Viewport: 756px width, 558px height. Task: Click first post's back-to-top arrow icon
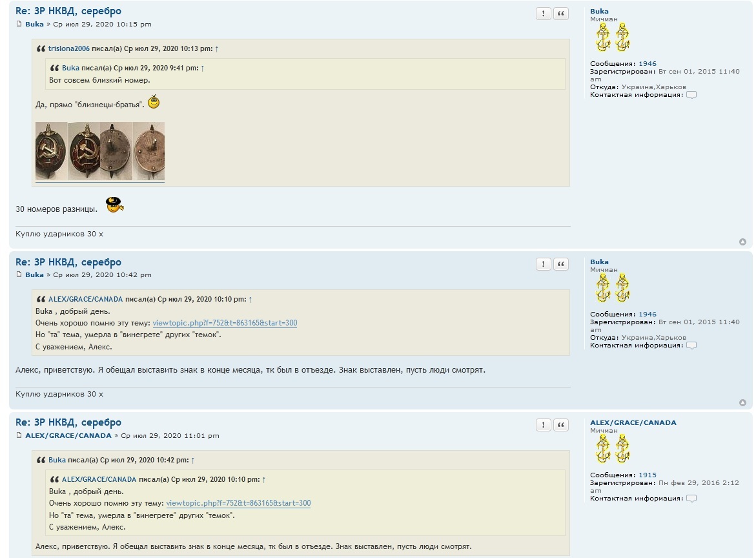(x=742, y=242)
